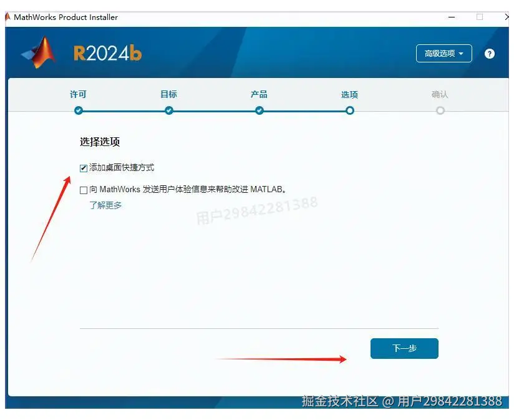This screenshot has width=514, height=420.
Task: Click the completed 目标 step checkmark circle
Action: (x=168, y=110)
